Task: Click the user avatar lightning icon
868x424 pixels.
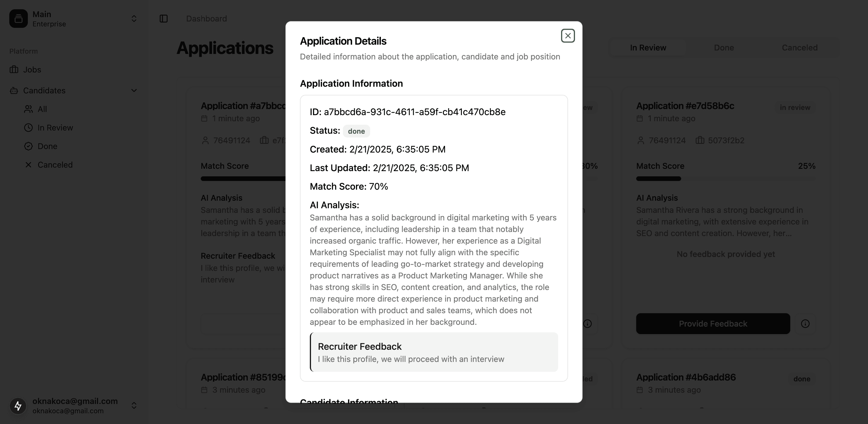Action: pyautogui.click(x=18, y=406)
